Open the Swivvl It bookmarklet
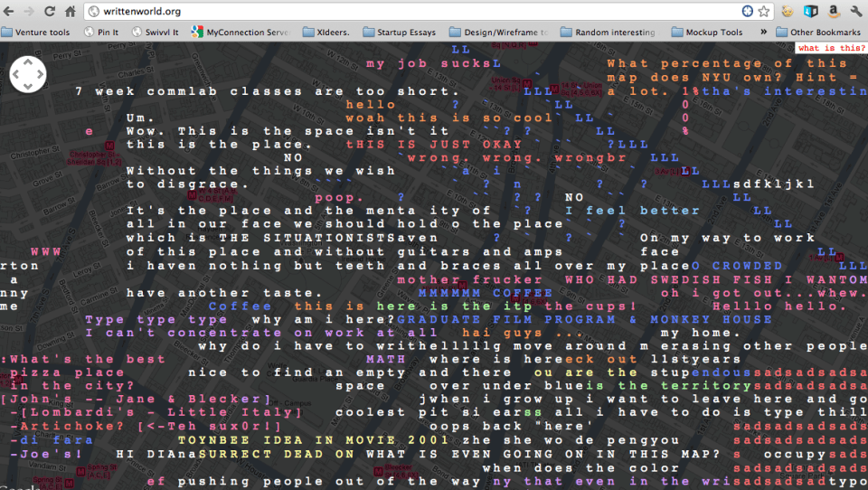Viewport: 868px width, 490px height. point(155,33)
